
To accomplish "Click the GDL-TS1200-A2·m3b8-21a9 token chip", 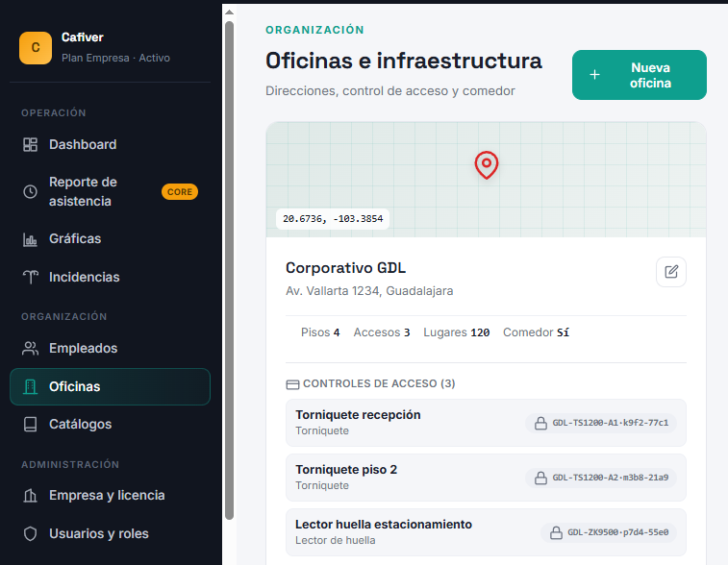I will (601, 478).
